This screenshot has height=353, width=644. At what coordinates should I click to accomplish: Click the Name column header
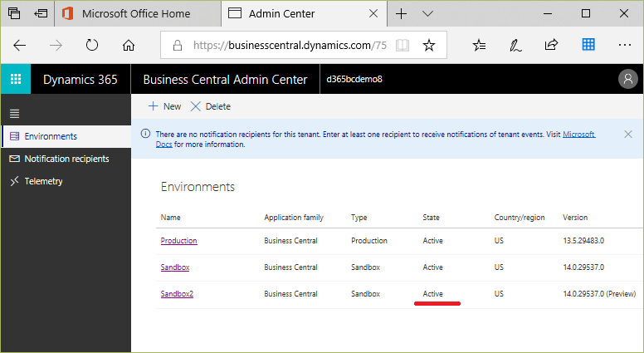coord(170,218)
